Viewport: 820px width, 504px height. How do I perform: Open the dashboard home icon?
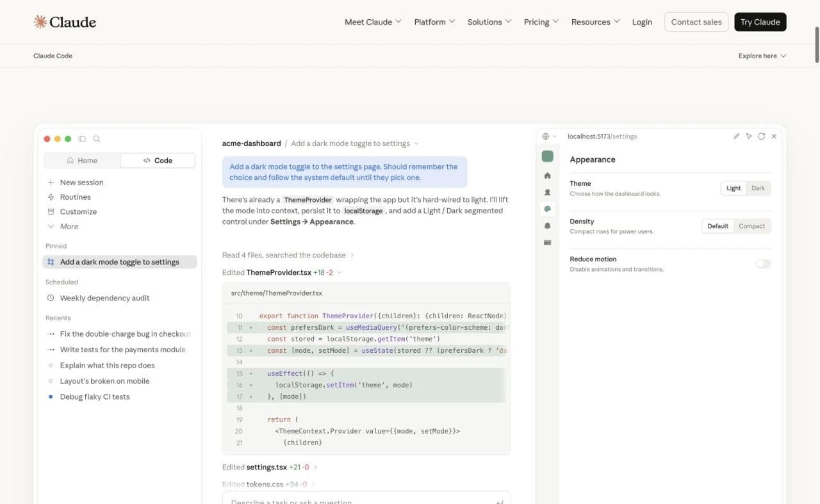pos(547,175)
